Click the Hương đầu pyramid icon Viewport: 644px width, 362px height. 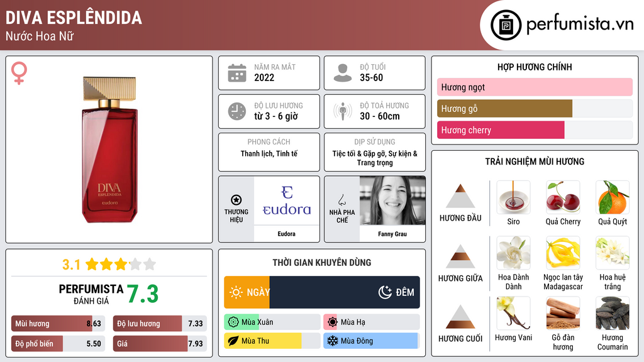(x=460, y=196)
